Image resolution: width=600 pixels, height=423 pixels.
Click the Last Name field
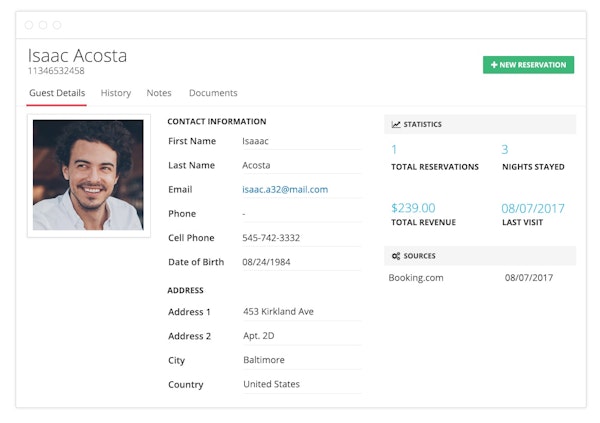click(x=300, y=165)
